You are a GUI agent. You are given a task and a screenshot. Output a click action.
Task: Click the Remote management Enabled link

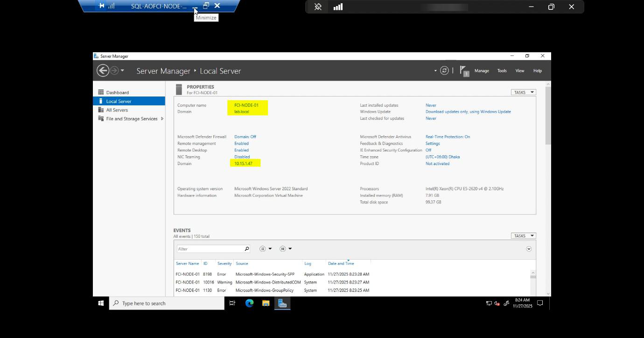241,144
